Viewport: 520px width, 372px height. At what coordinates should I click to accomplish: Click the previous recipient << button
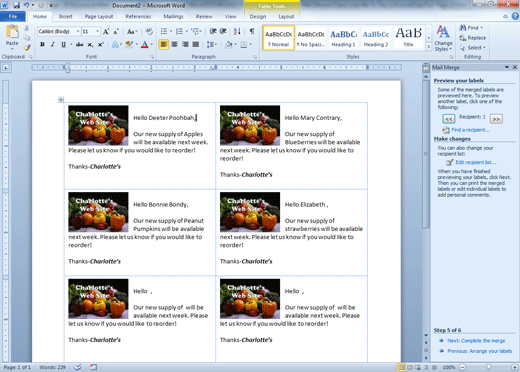click(x=449, y=119)
